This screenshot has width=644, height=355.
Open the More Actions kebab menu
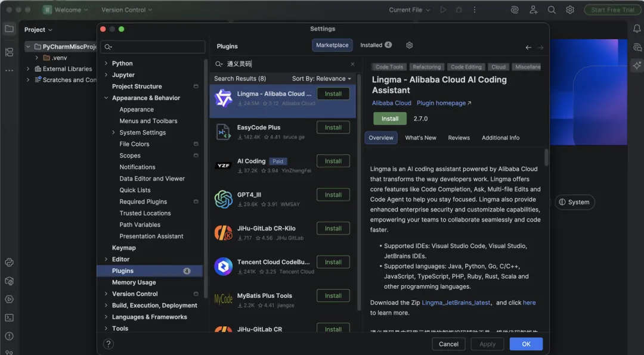[x=475, y=10]
